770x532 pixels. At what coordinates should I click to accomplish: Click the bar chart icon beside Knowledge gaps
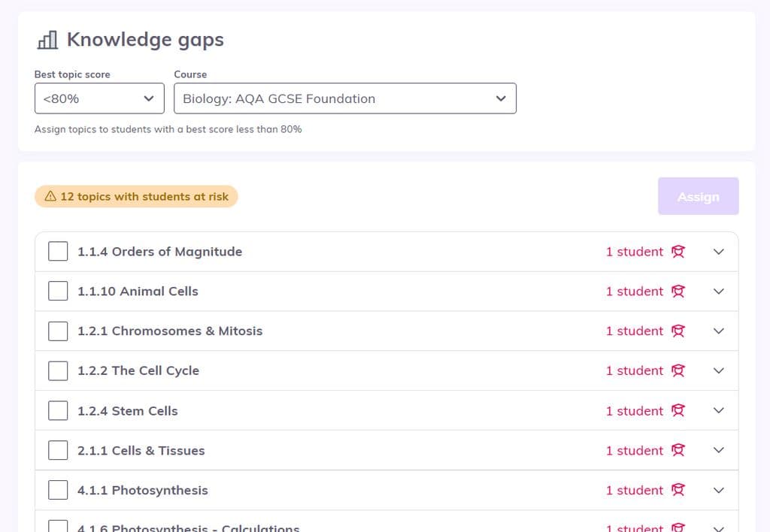point(47,40)
